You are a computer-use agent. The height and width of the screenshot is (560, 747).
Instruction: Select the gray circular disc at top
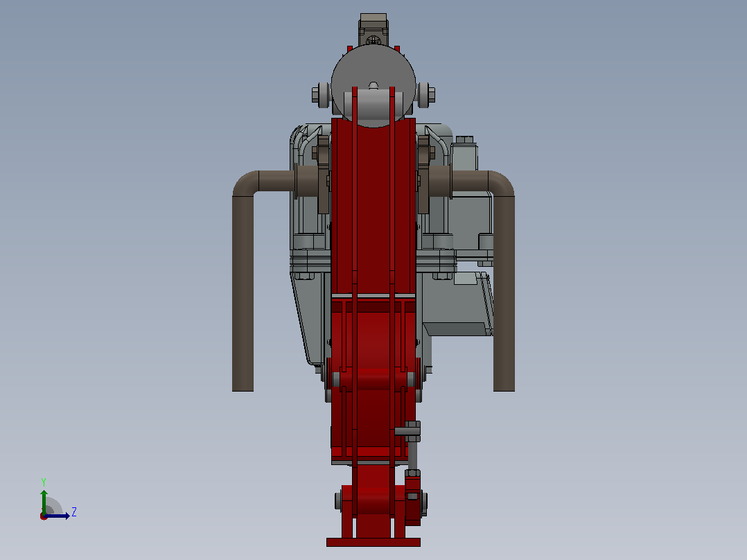pos(373,67)
